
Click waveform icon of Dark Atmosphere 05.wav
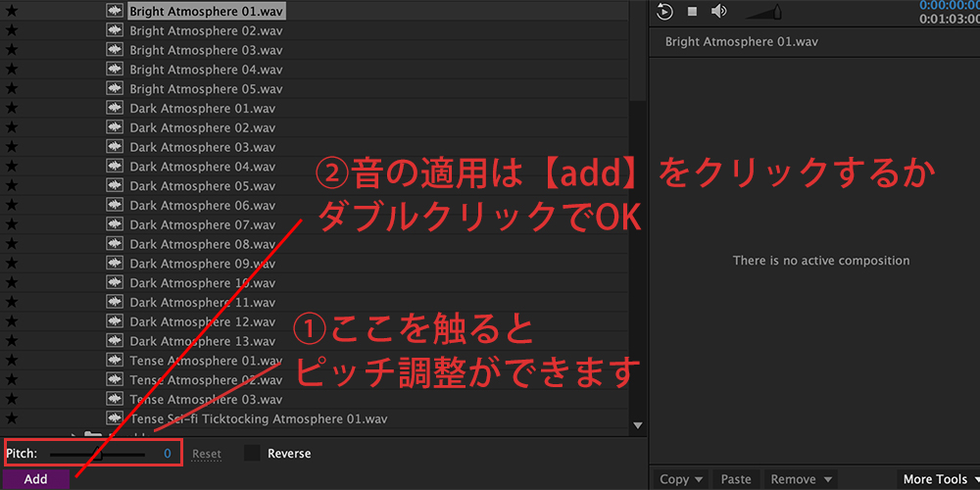coord(115,185)
